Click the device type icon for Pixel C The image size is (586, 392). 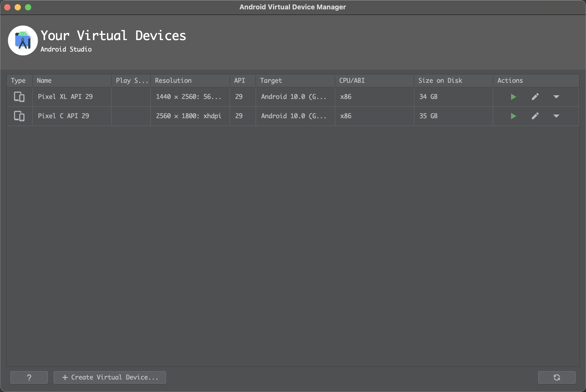[x=19, y=116]
